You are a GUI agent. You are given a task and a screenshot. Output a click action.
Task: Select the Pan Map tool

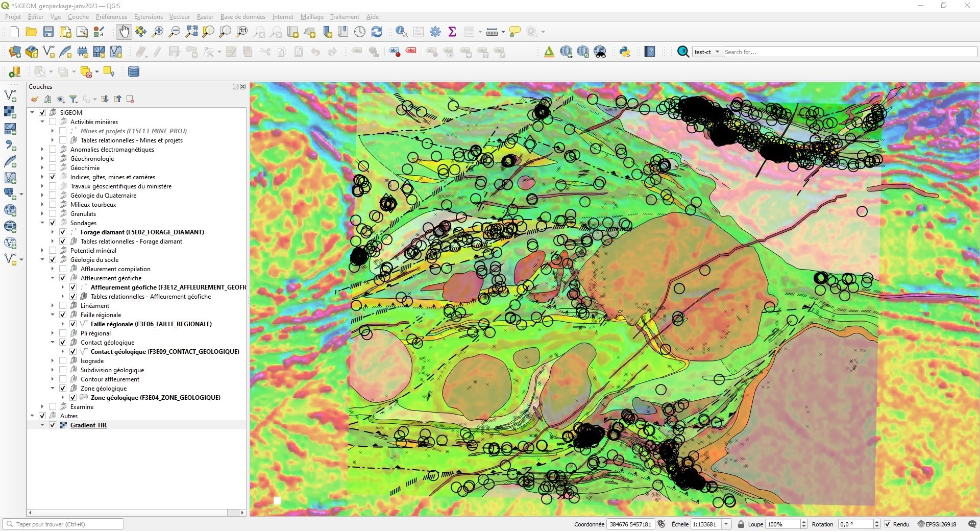tap(124, 32)
